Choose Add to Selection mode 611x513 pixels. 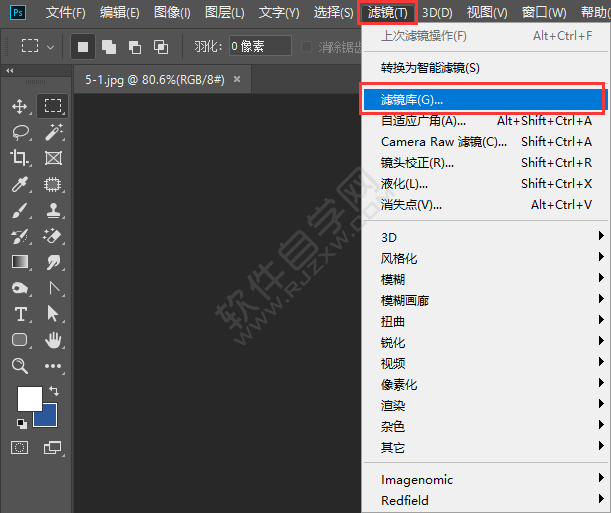point(109,47)
